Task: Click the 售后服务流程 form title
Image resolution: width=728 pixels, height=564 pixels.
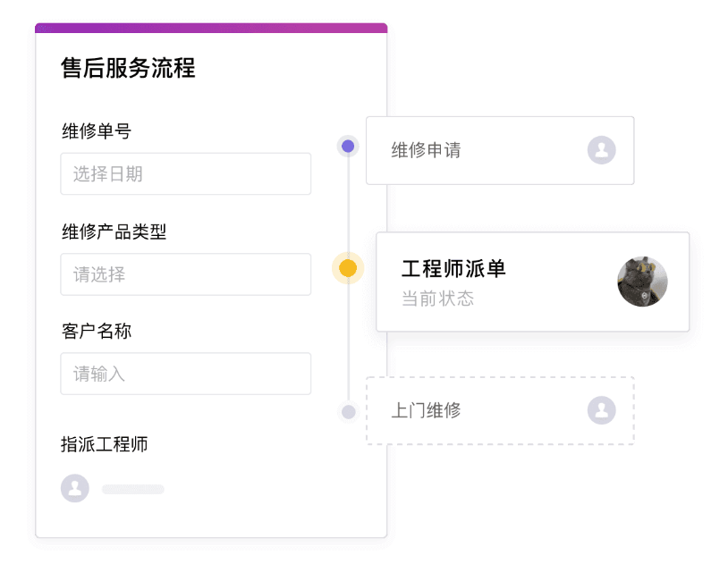Action: (x=128, y=68)
